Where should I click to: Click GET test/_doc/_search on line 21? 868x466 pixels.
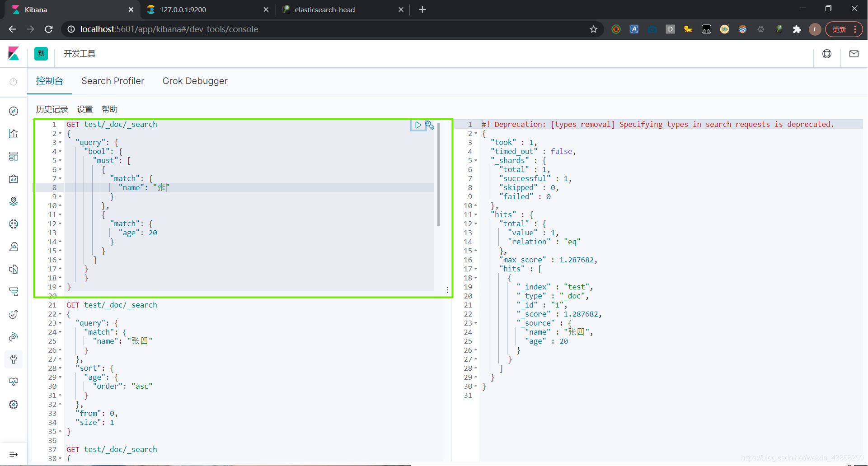(112, 305)
